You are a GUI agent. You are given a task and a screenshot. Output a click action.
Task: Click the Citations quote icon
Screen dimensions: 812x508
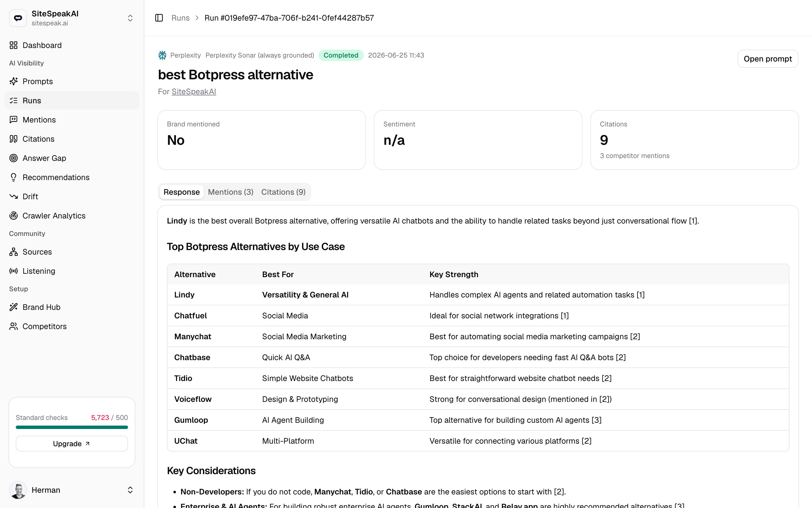click(14, 139)
